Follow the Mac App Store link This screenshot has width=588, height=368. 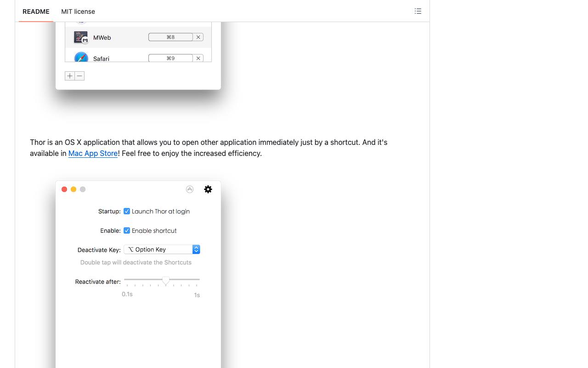[x=93, y=153]
